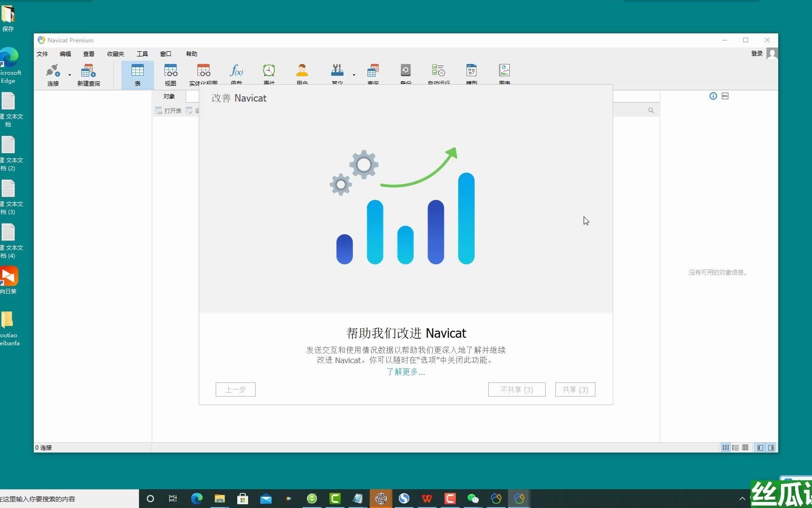
Task: Click the 查询 query table icon
Action: [373, 71]
